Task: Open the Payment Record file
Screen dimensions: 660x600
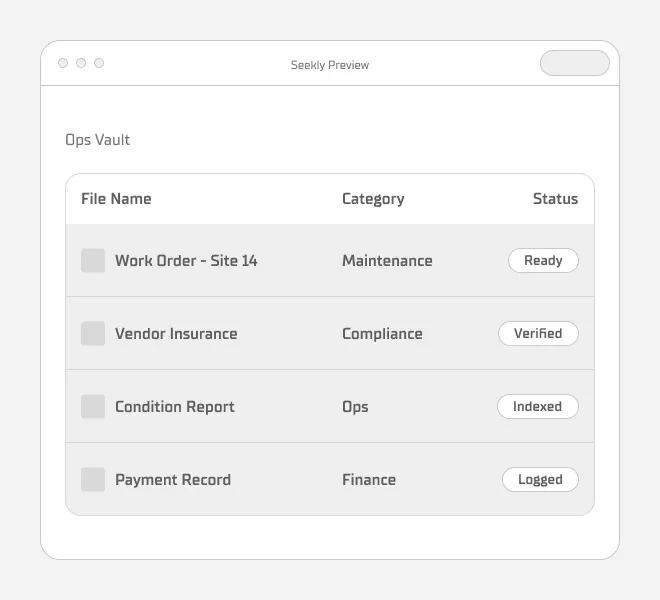Action: (173, 480)
